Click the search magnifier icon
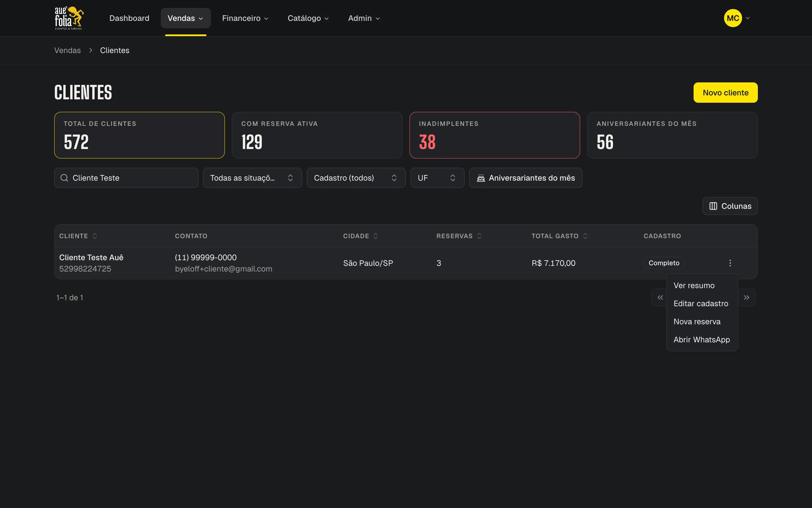This screenshot has width=812, height=508. pos(64,178)
